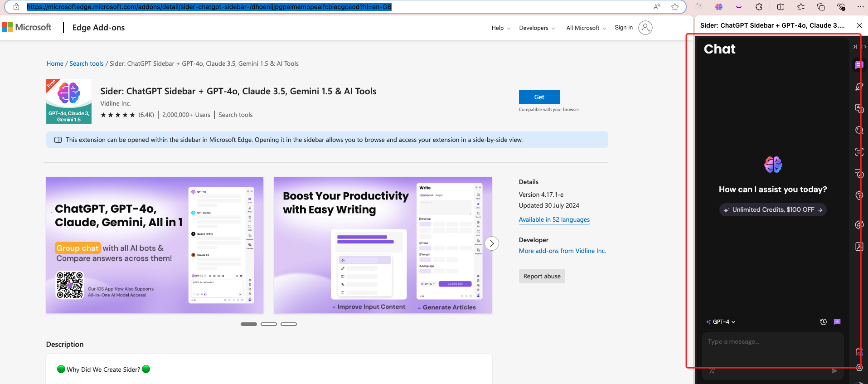Open Sider settings hexagon icon
The width and height of the screenshot is (868, 384).
point(859,368)
